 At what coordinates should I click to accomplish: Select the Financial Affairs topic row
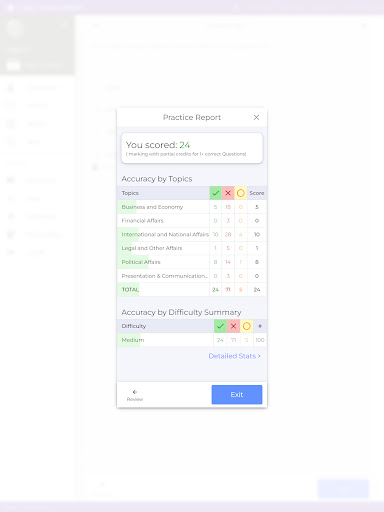192,221
